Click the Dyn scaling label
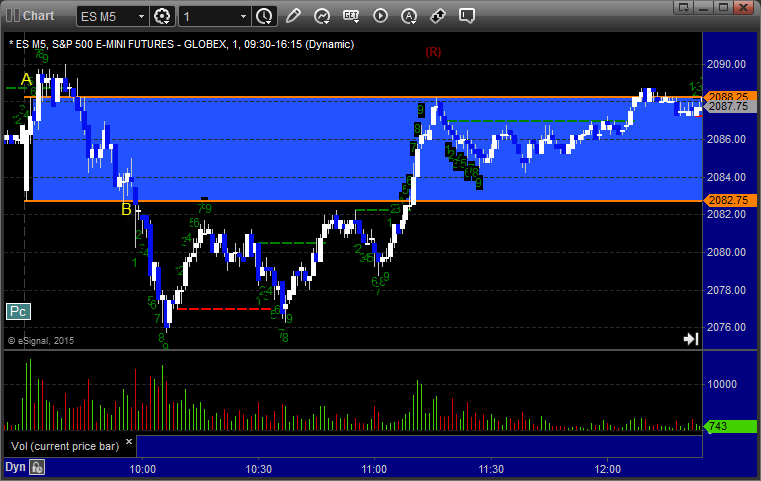761x481 pixels. pyautogui.click(x=15, y=467)
